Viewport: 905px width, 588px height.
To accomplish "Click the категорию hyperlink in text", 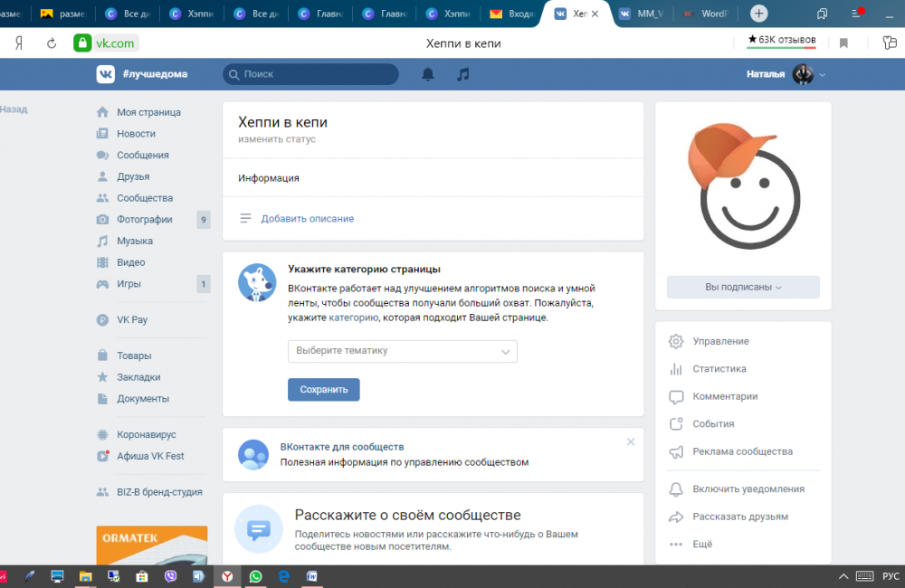I will tap(353, 318).
